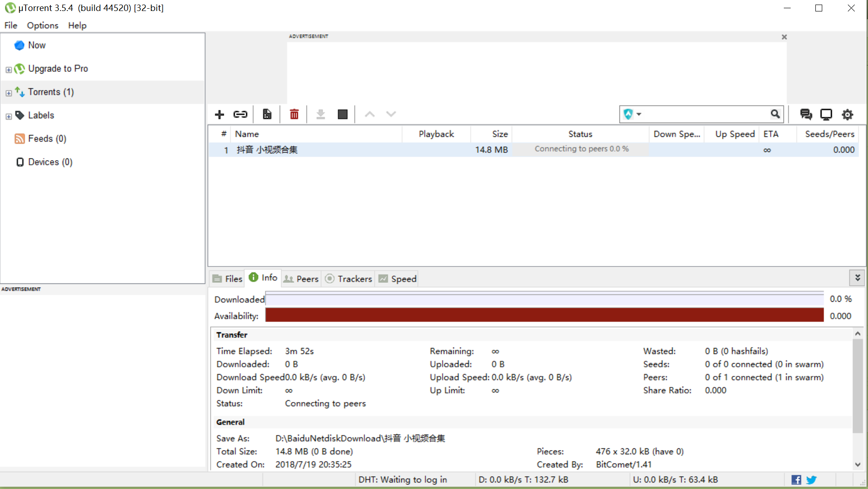Sort by the Down Speed column header
Image resolution: width=868 pixels, height=489 pixels.
click(x=677, y=134)
